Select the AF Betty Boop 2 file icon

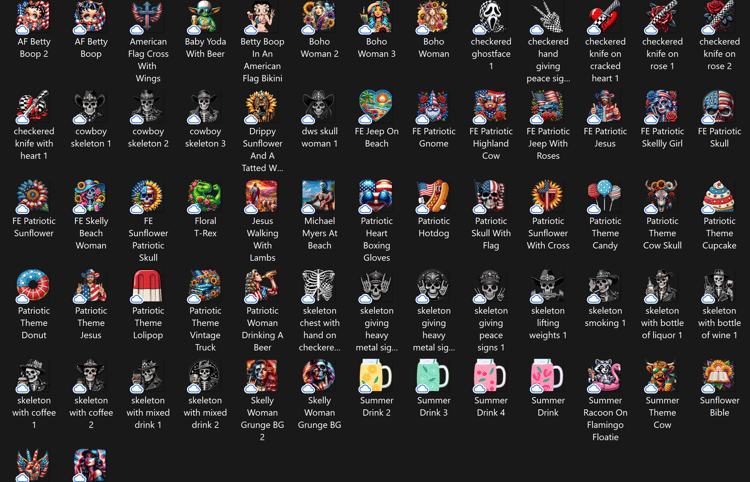click(33, 17)
